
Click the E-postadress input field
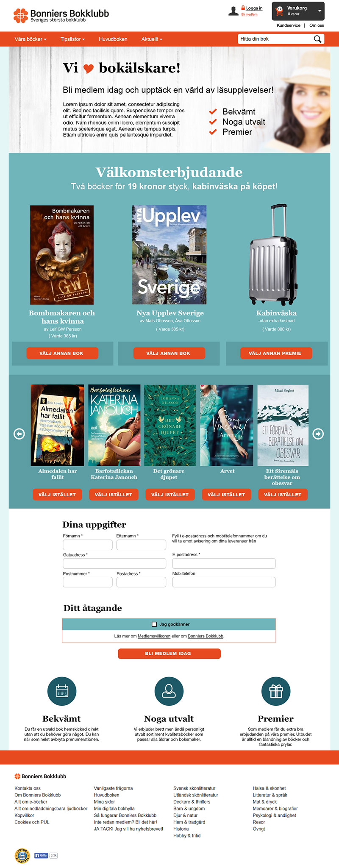click(224, 563)
